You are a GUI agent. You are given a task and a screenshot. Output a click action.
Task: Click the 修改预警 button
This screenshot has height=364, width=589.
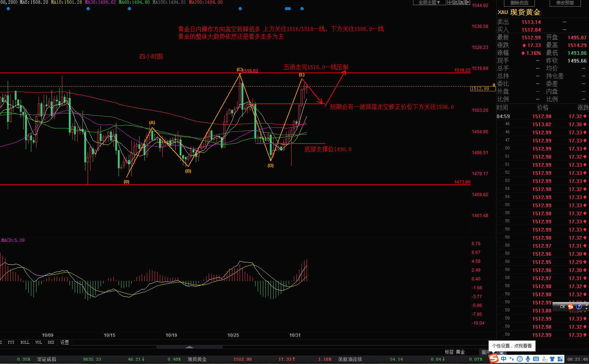(x=565, y=3)
